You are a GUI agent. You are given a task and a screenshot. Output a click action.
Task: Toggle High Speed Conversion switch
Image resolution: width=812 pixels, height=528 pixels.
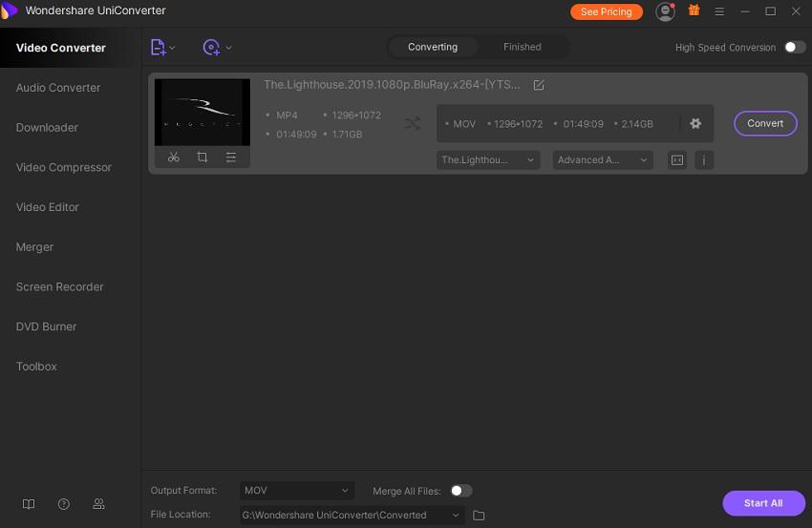pyautogui.click(x=795, y=47)
